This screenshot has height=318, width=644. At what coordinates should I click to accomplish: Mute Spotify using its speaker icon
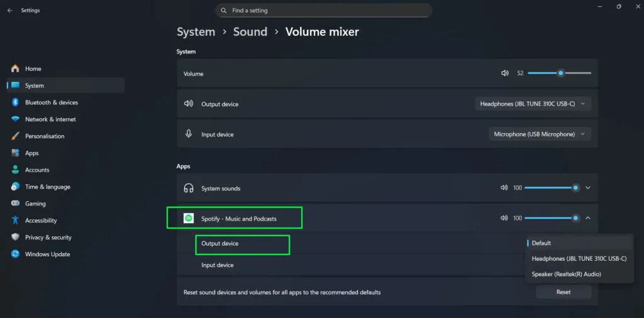pyautogui.click(x=504, y=218)
